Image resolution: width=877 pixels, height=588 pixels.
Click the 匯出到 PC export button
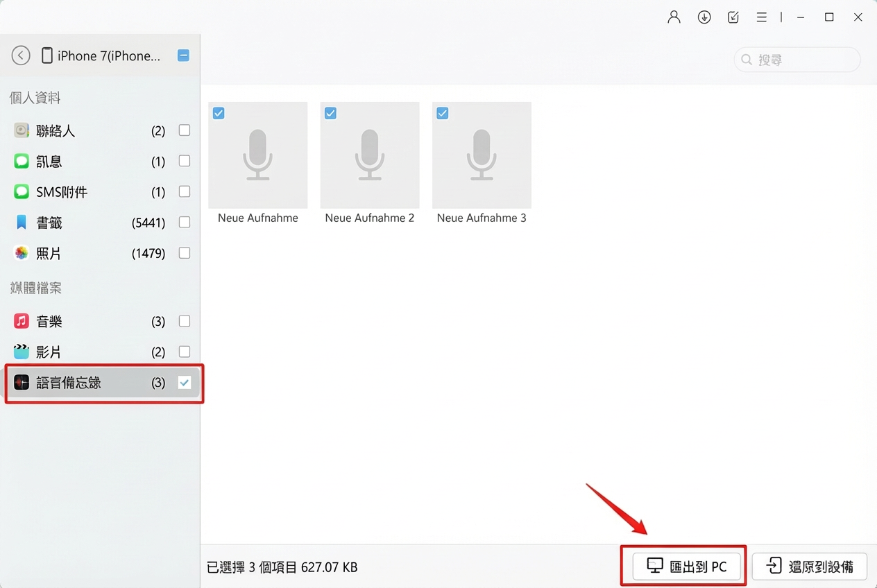tap(683, 566)
